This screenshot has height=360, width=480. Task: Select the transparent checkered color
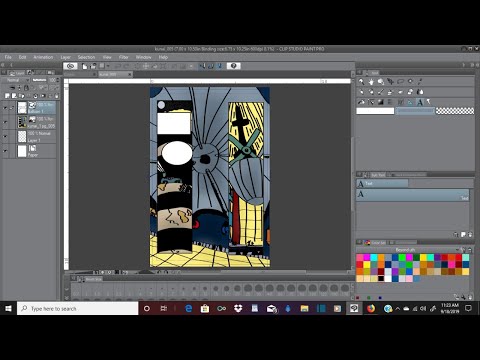tap(455, 111)
